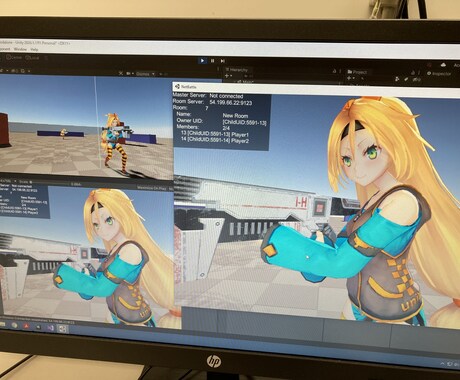Open the Gizmos dropdown in Scene view
The width and height of the screenshot is (460, 380).
tap(145, 74)
